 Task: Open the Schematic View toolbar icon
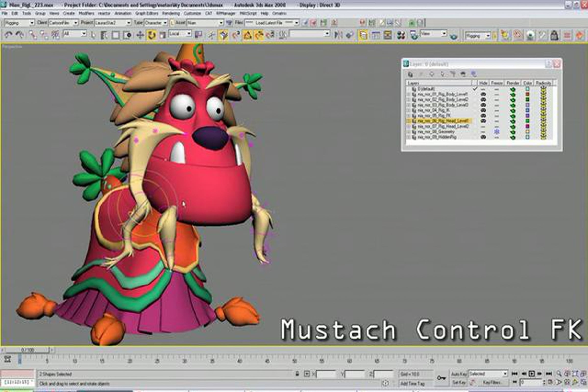pos(387,35)
